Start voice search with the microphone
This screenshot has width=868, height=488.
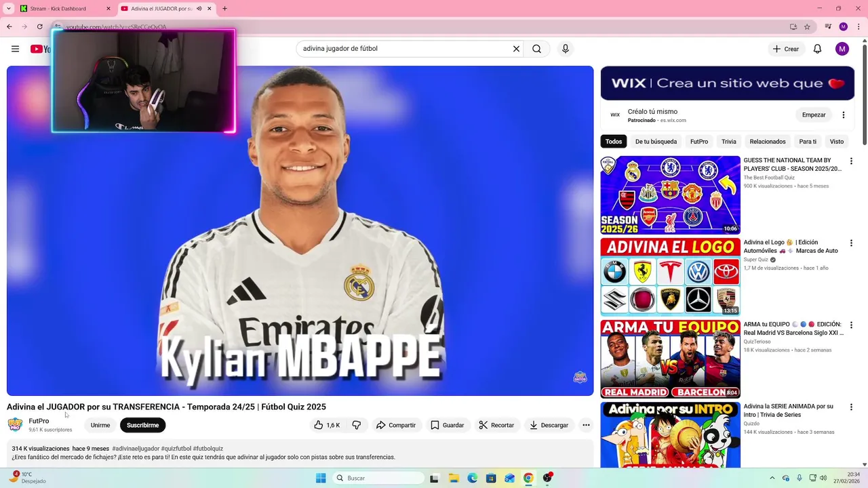(x=565, y=49)
